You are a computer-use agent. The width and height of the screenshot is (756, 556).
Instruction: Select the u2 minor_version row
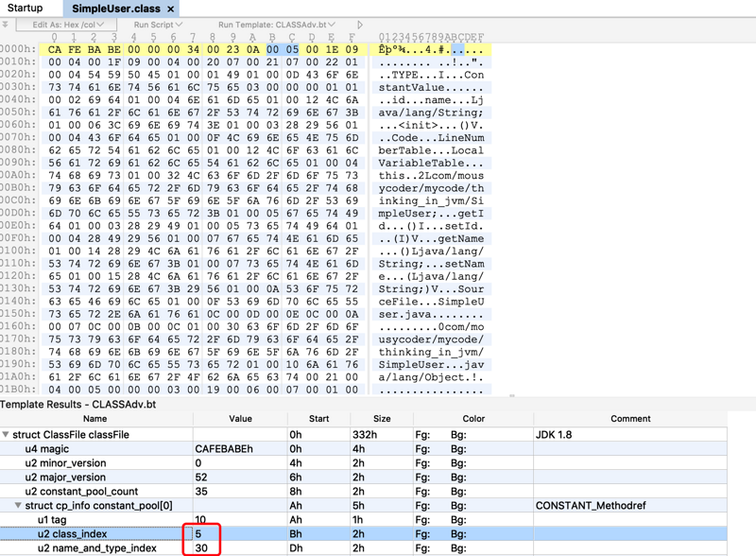coord(363,462)
